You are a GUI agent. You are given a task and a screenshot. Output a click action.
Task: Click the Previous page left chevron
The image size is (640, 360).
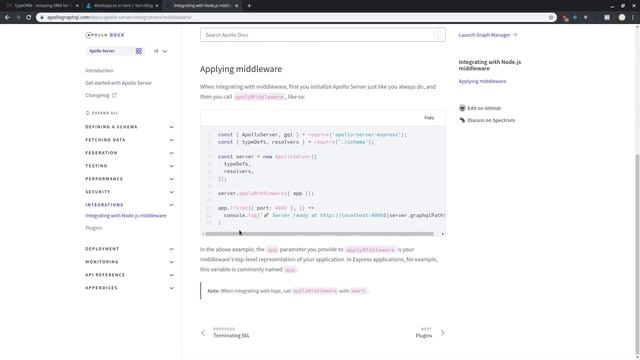tap(203, 333)
